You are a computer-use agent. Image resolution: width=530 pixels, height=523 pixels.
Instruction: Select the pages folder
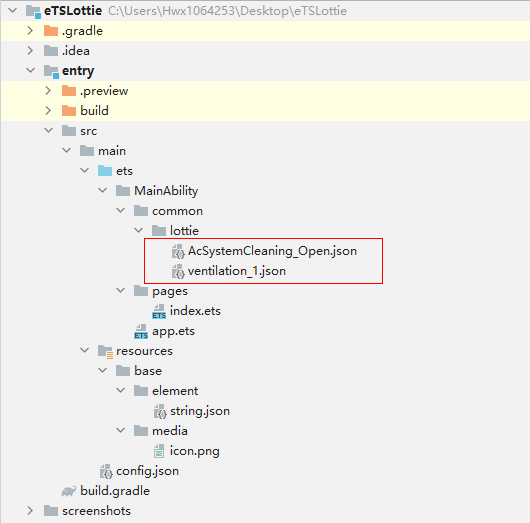170,291
